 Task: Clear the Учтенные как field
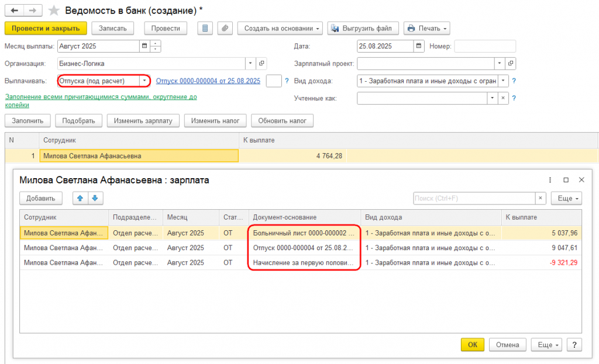(503, 98)
